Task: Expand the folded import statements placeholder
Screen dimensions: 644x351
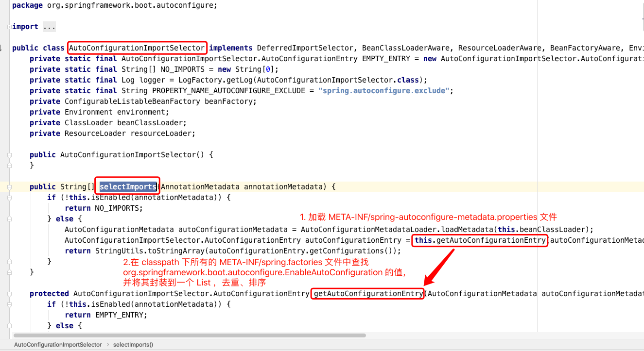Action: pyautogui.click(x=49, y=26)
